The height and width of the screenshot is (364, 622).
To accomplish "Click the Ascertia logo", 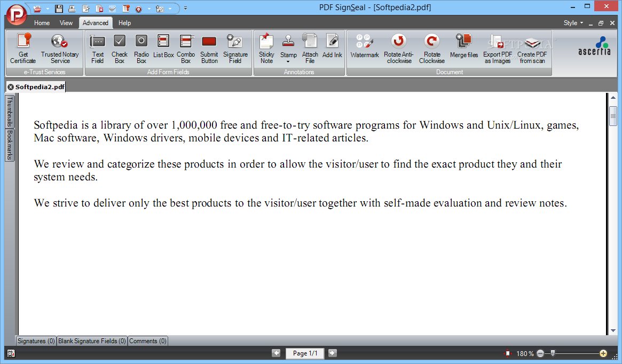I will (x=594, y=46).
